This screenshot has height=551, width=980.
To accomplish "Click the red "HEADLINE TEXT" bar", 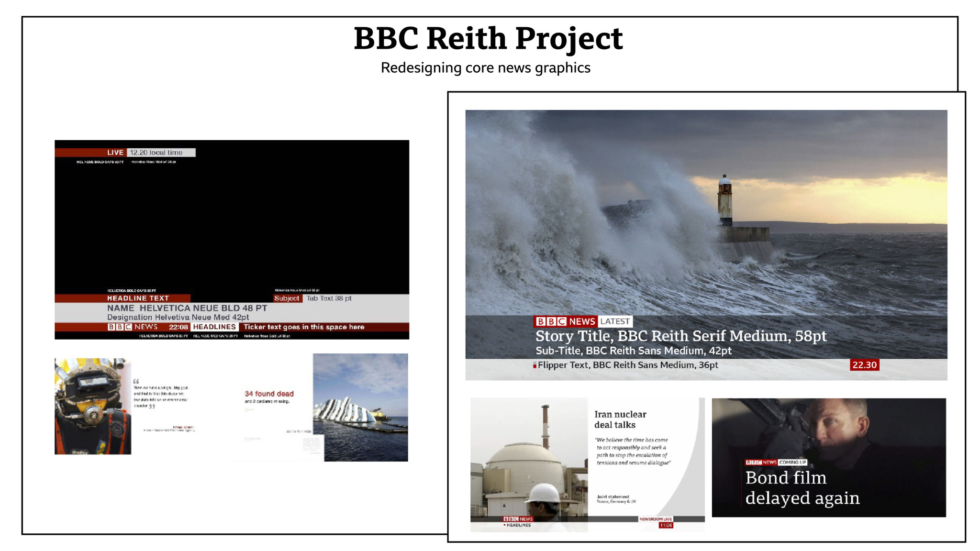I will [122, 298].
